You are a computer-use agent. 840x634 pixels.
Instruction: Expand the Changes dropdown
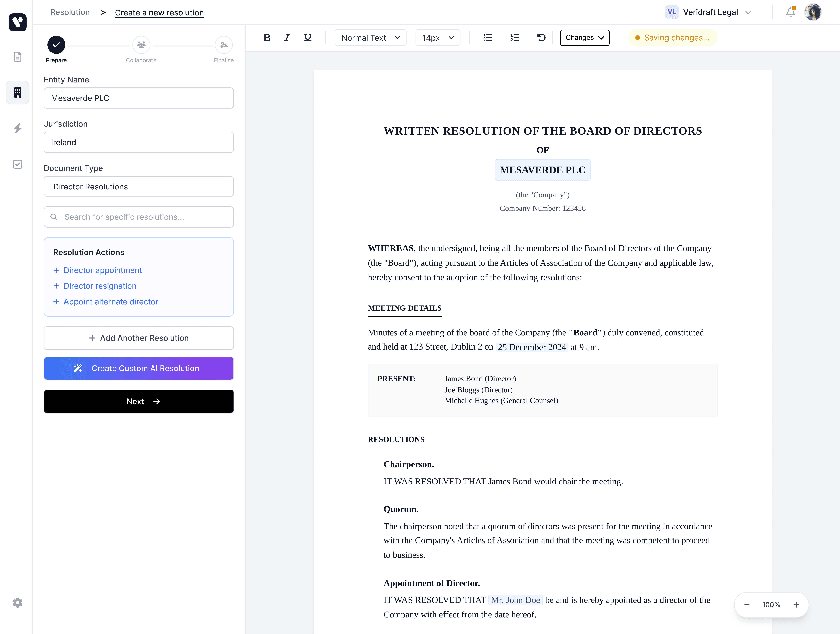584,38
